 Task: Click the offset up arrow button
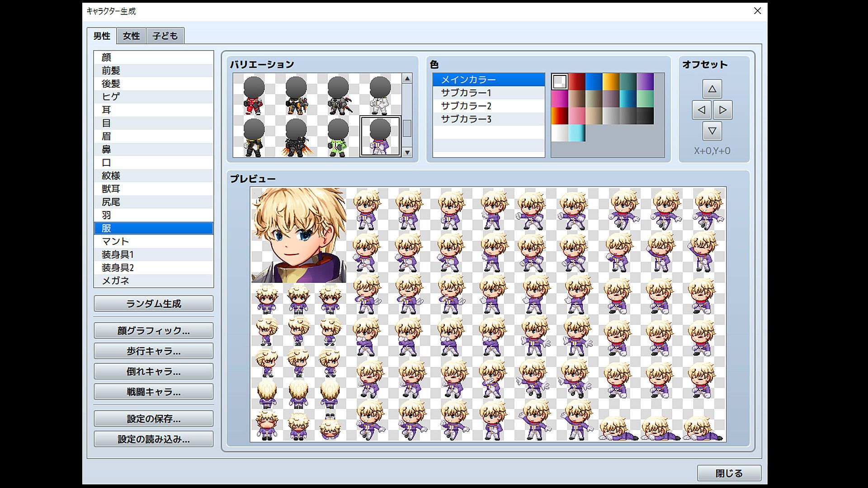point(712,89)
